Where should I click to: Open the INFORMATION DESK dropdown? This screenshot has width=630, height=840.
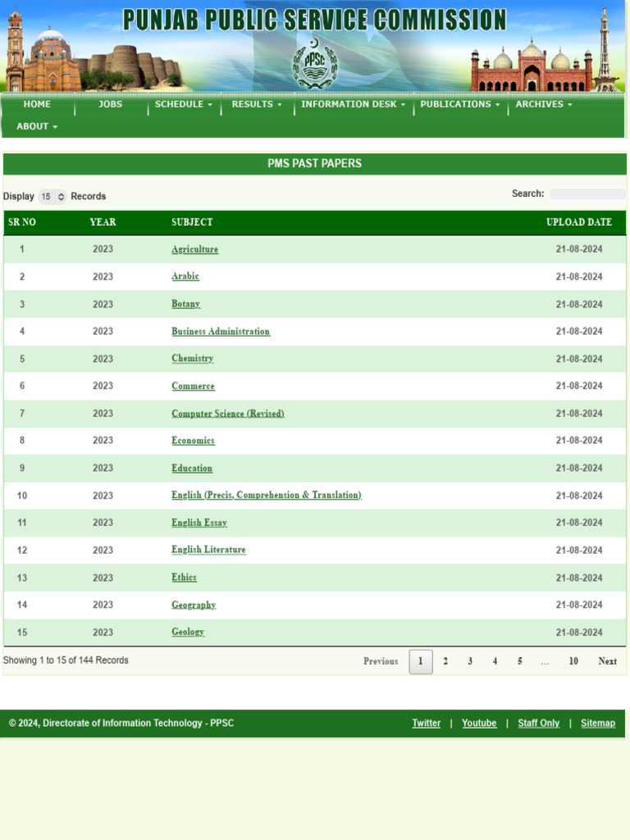353,104
